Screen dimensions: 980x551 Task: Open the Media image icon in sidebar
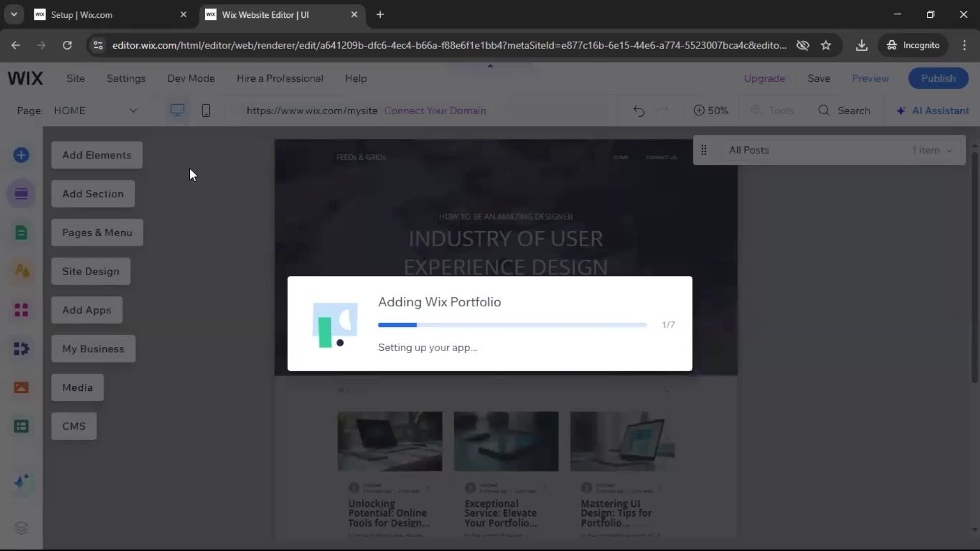tap(21, 387)
